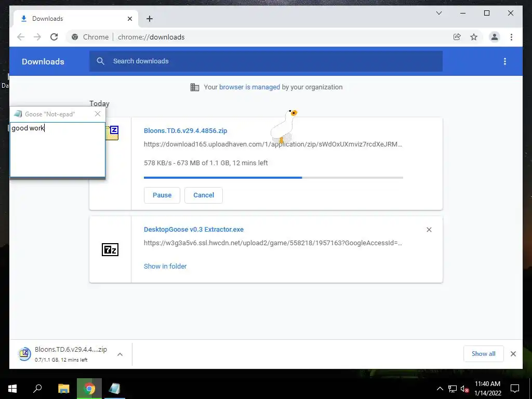Click inside the Goose Not-epad text area
This screenshot has width=532, height=399.
tap(58, 149)
